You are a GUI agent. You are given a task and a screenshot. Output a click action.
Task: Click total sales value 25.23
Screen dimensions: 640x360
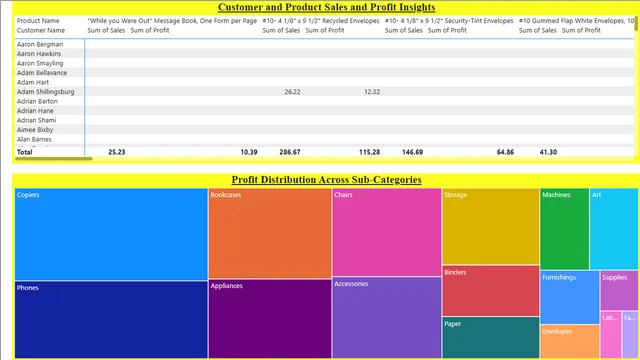pyautogui.click(x=117, y=152)
